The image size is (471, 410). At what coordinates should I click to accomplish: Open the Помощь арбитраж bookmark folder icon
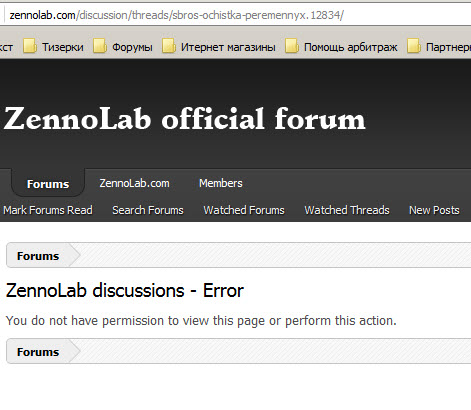(x=292, y=46)
